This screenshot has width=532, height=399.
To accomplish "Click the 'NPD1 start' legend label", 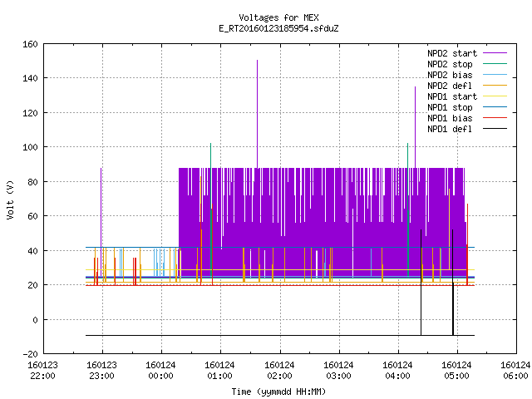I will [452, 96].
